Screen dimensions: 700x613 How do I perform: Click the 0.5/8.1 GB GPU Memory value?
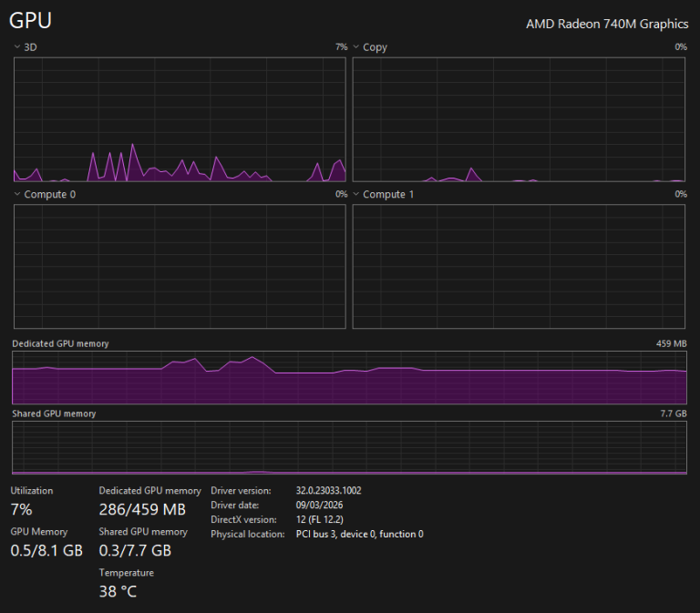(x=46, y=550)
